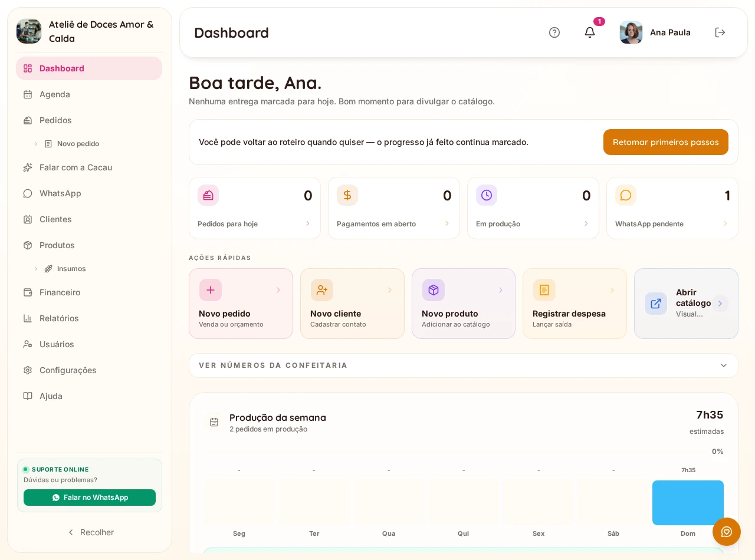Click the Dom production bar in weekly chart
Image resolution: width=755 pixels, height=560 pixels.
[x=688, y=503]
